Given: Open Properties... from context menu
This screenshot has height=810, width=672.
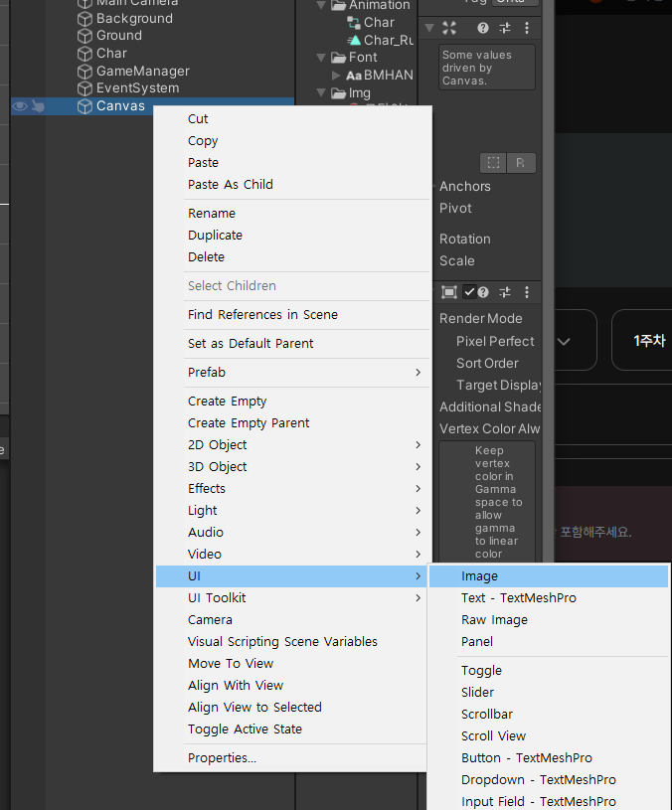Looking at the screenshot, I should [x=293, y=758].
